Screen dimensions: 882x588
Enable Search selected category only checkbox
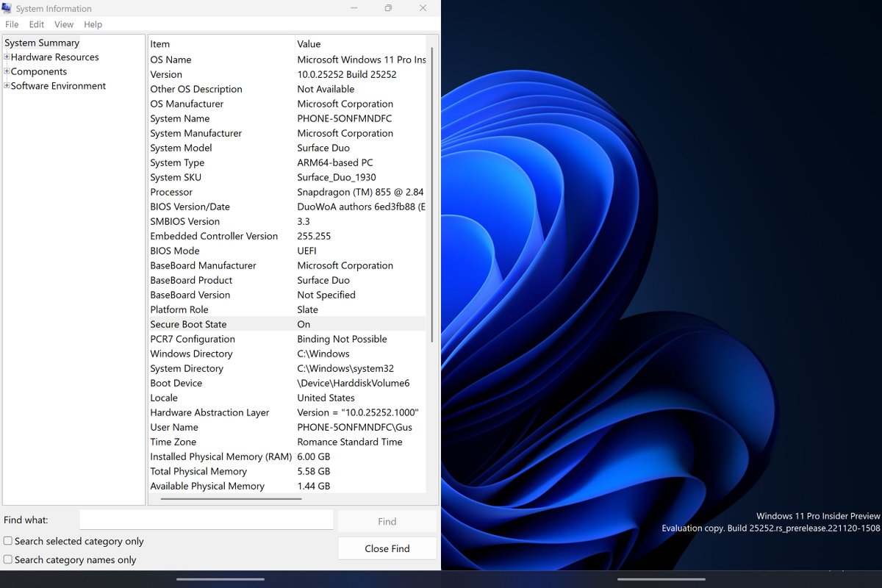pos(7,541)
